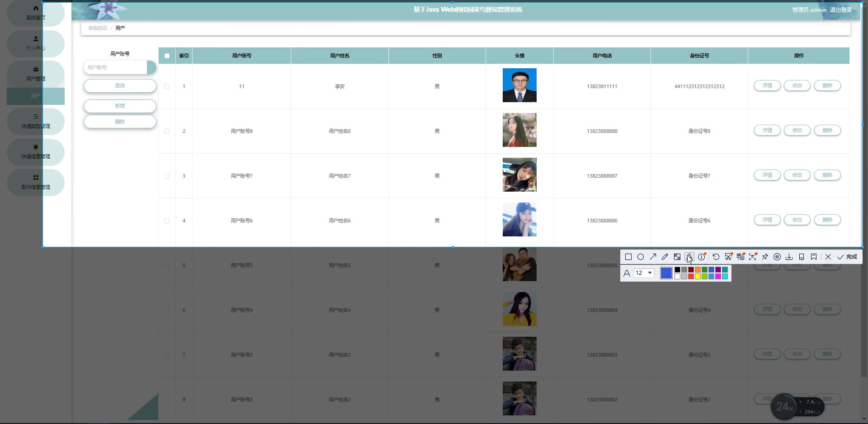The image size is (868, 424).
Task: Click the 查询 search button
Action: point(120,86)
